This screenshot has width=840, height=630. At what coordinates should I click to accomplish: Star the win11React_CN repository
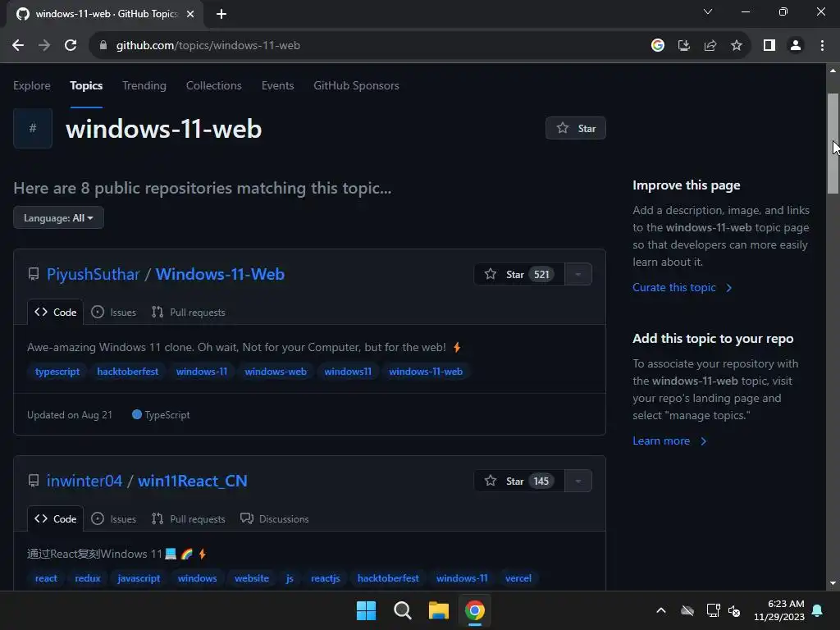tap(519, 481)
